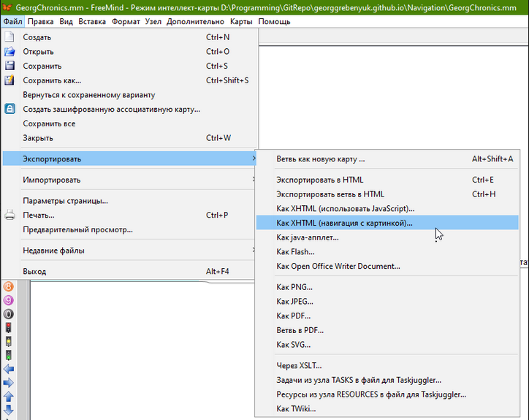This screenshot has width=529, height=420.
Task: Click the purple priority 9 icon
Action: (x=9, y=300)
